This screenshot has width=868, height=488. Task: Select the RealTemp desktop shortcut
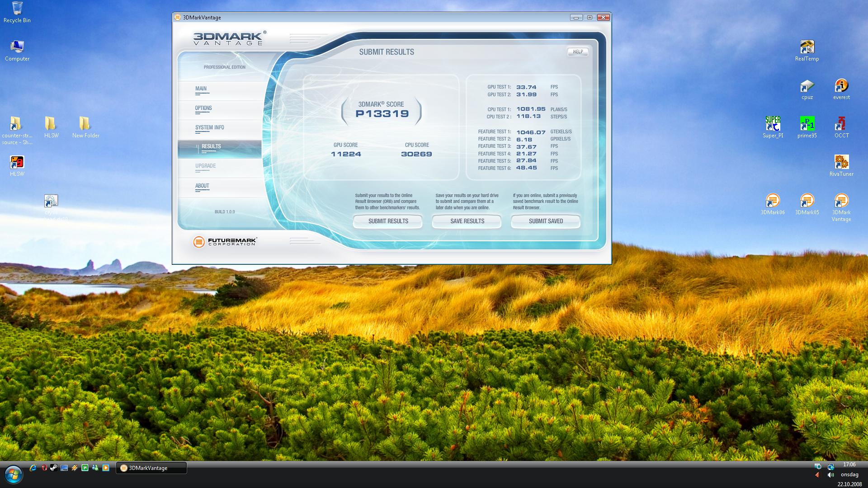tap(807, 51)
